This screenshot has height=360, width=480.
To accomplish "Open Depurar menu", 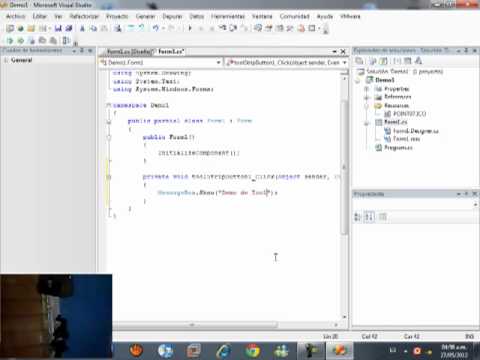I will (172, 16).
